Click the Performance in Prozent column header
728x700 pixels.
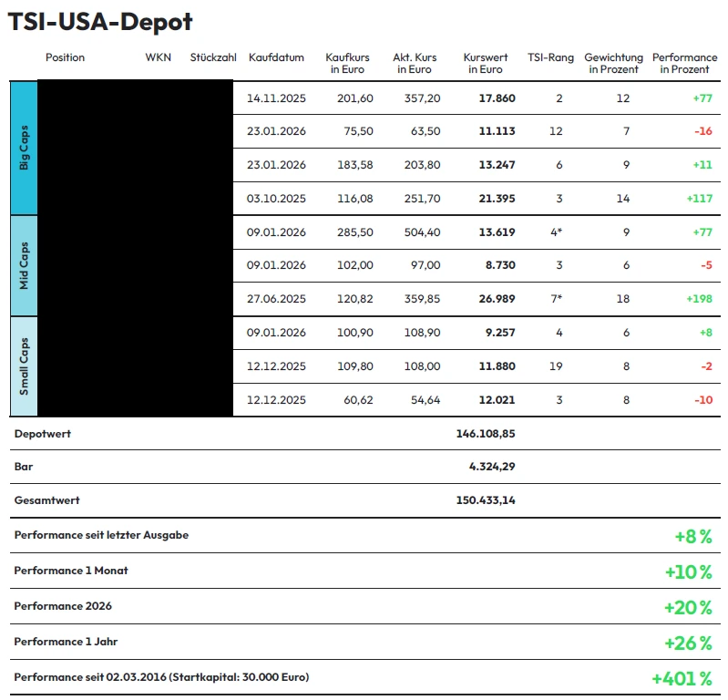tap(684, 63)
